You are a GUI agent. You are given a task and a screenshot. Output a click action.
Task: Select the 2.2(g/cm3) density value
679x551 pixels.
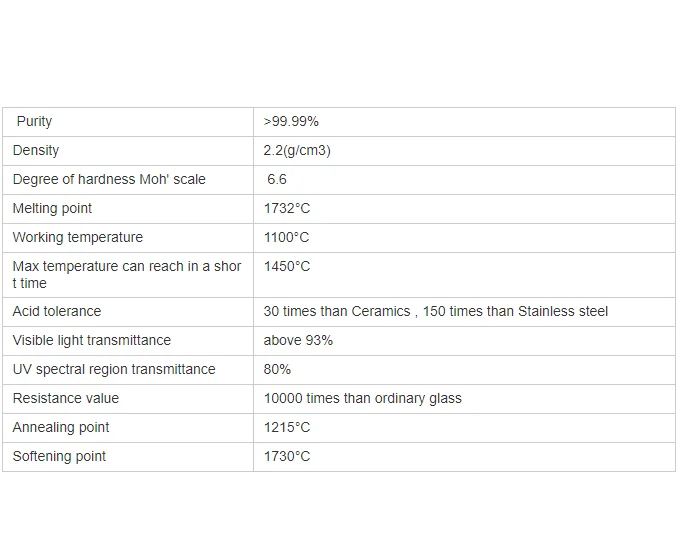tap(297, 150)
